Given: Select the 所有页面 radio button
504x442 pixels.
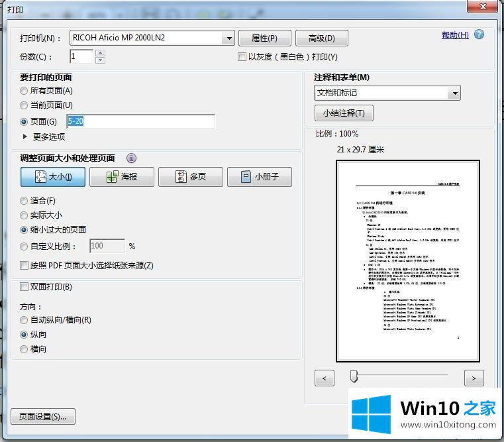Looking at the screenshot, I should click(24, 91).
